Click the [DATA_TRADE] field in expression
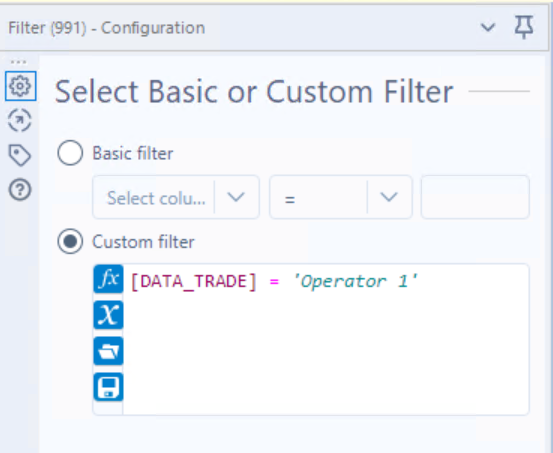This screenshot has width=553, height=453. pyautogui.click(x=194, y=282)
